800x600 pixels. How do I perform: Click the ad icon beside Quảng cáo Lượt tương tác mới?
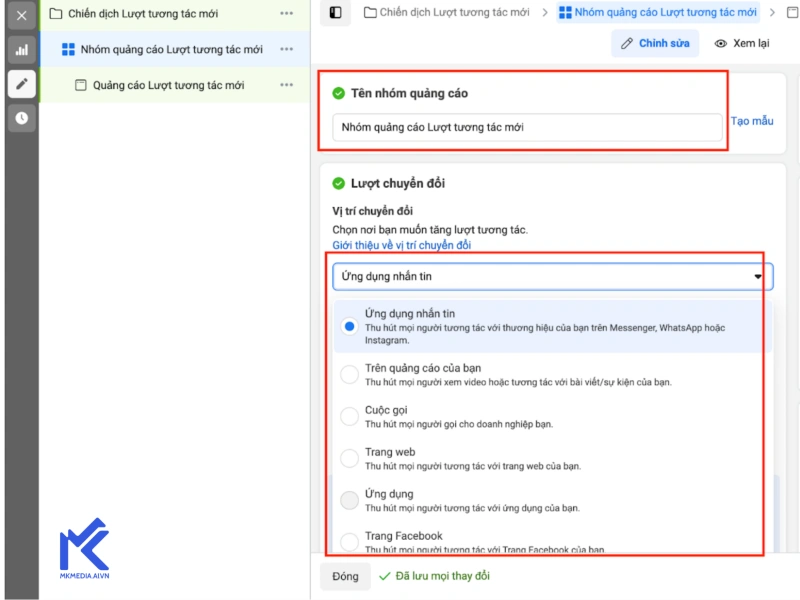(x=81, y=85)
